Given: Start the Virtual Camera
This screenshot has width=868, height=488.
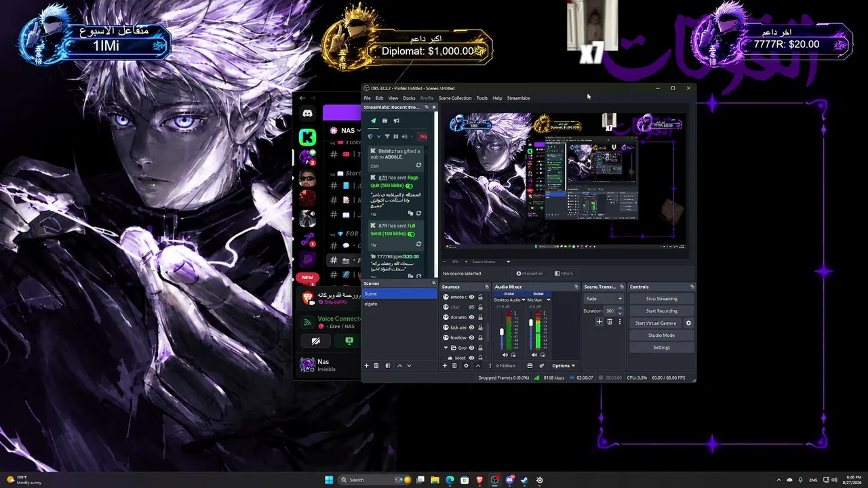Looking at the screenshot, I should pyautogui.click(x=656, y=323).
